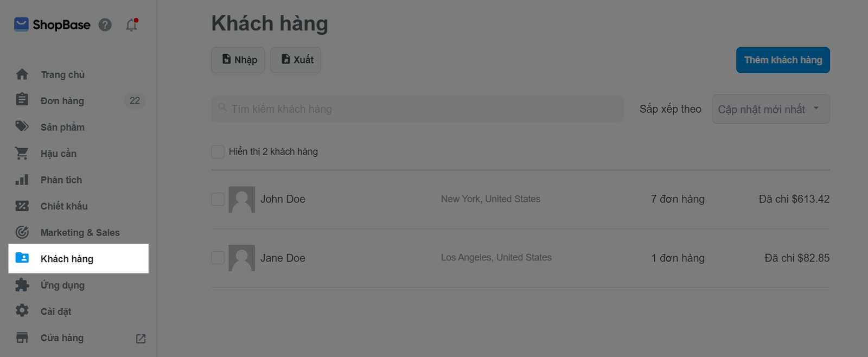The image size is (868, 357).
Task: Click the Sản phẩm tag icon
Action: [22, 127]
